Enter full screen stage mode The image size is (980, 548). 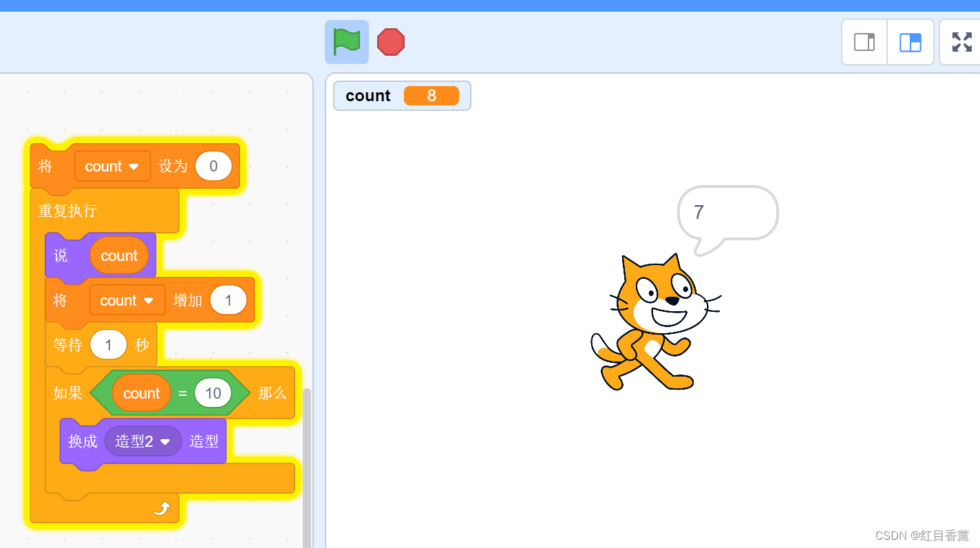[x=961, y=42]
